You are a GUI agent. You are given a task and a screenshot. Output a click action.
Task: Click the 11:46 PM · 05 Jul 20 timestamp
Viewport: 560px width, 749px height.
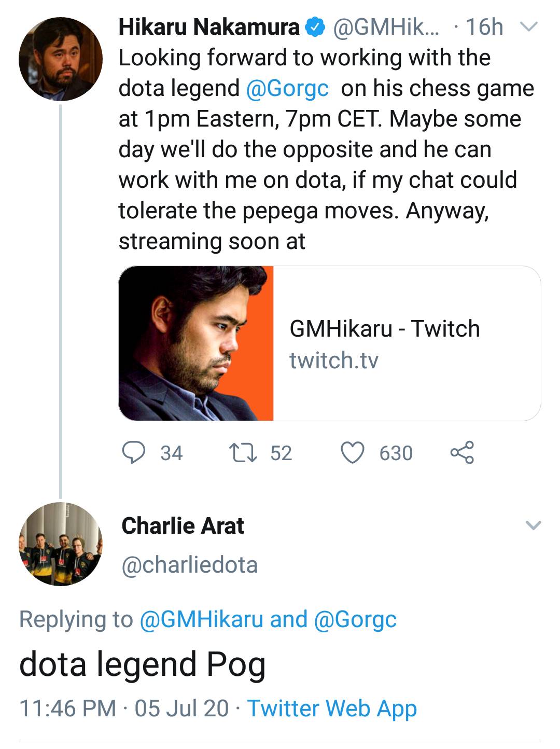coord(124,709)
